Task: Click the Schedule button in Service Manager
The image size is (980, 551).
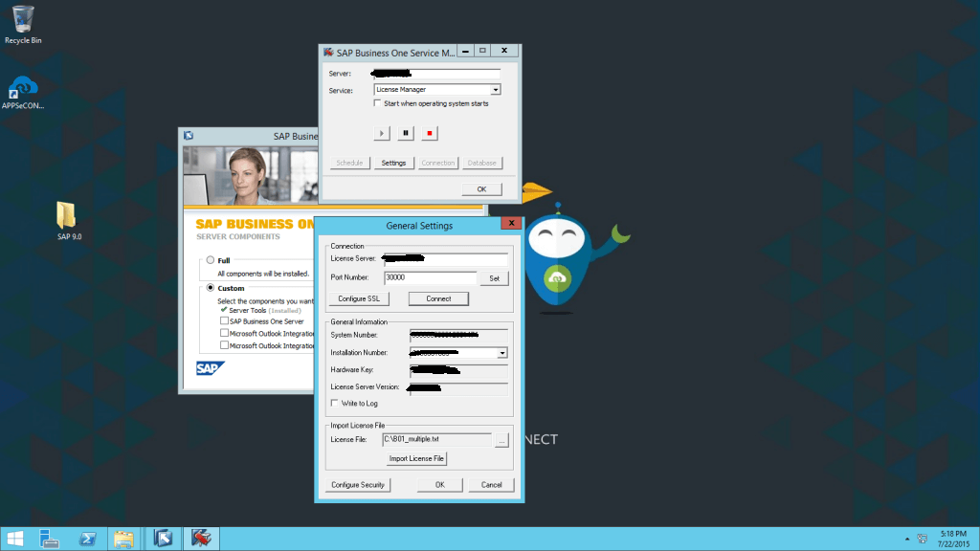Action: [x=349, y=163]
